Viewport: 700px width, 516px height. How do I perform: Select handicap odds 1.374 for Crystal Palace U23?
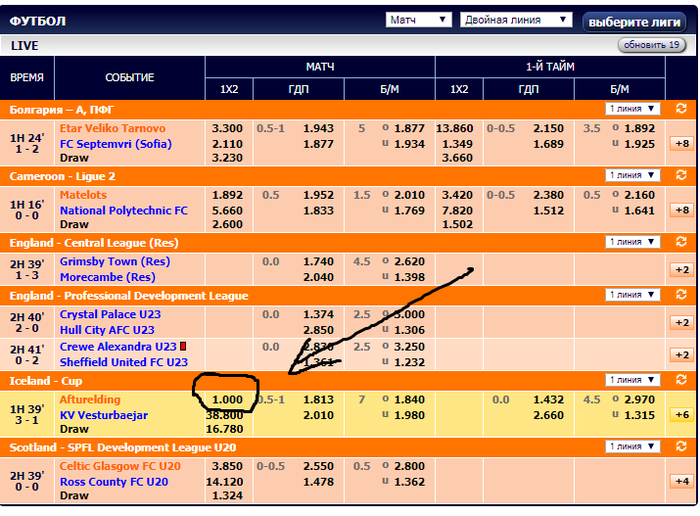(318, 314)
